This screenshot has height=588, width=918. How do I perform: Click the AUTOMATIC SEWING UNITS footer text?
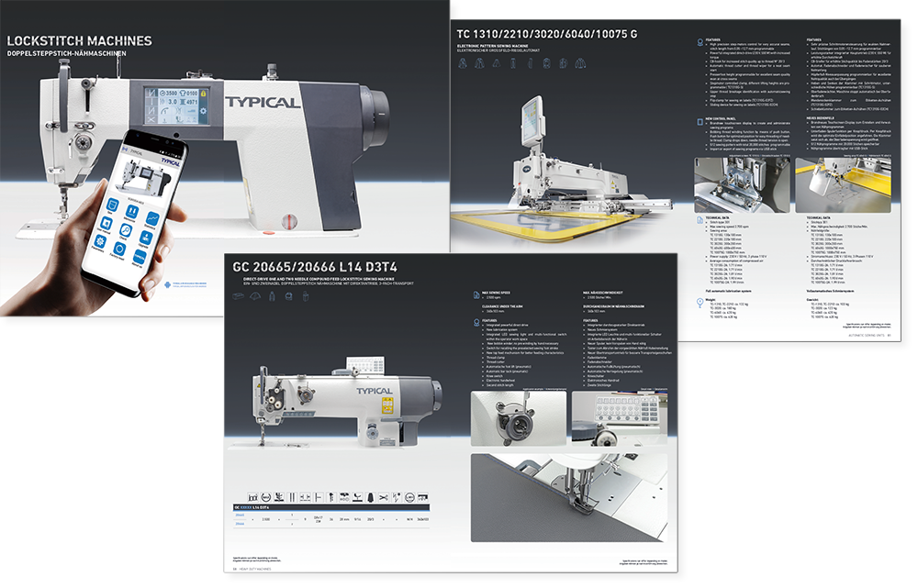pyautogui.click(x=867, y=335)
